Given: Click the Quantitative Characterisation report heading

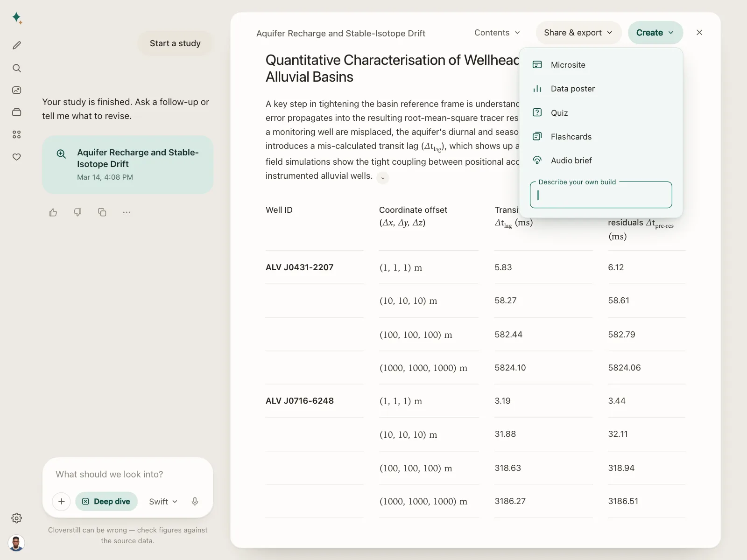Looking at the screenshot, I should pyautogui.click(x=392, y=68).
